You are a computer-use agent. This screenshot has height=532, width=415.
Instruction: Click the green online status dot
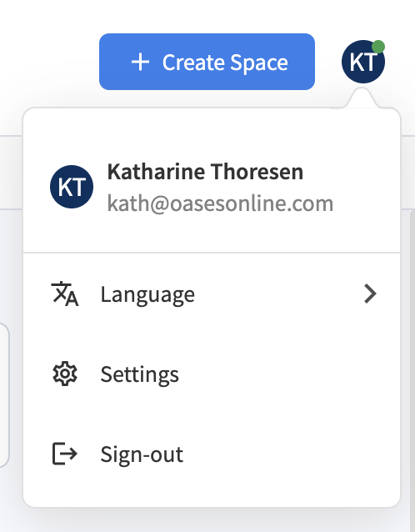(378, 47)
